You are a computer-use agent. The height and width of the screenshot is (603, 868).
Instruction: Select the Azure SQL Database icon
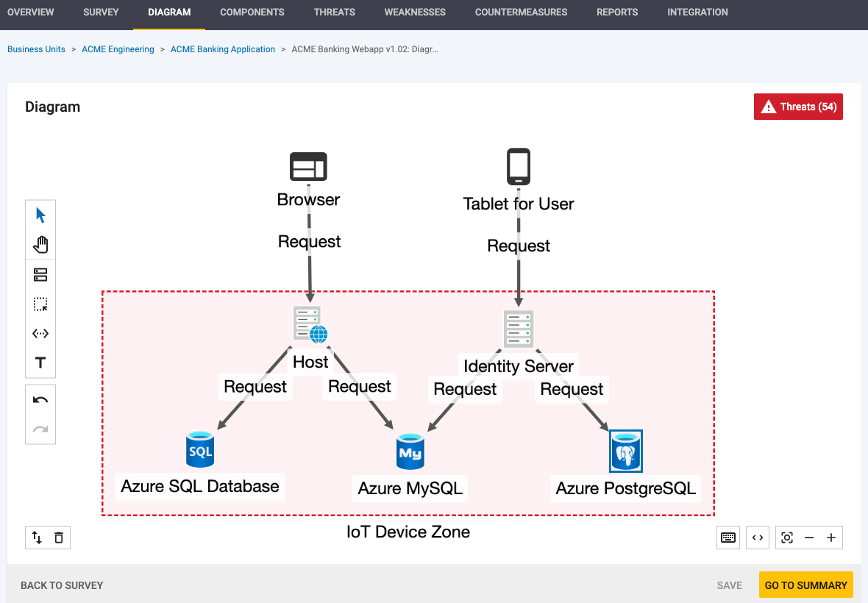(200, 449)
